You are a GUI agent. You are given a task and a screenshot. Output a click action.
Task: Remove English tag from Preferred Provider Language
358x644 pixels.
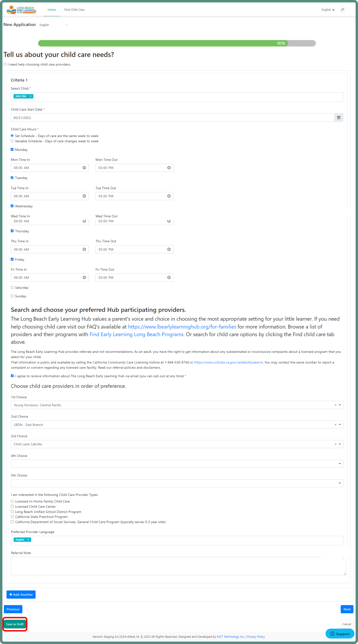pos(28,540)
